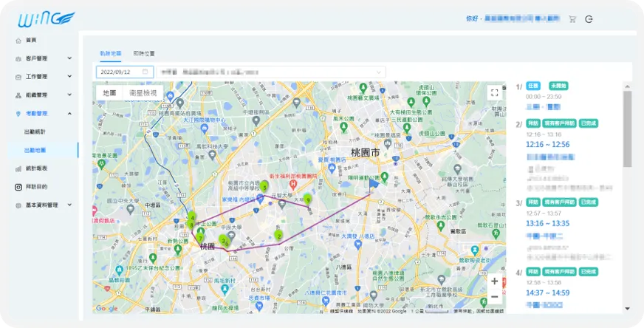This screenshot has width=644, height=328.
Task: Expand the 工作管理 menu chevron
Action: [x=69, y=76]
